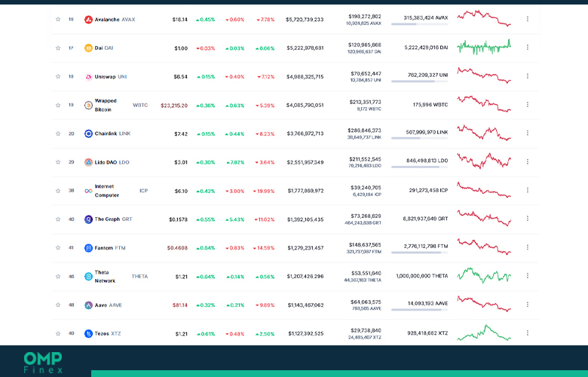The width and height of the screenshot is (588, 377).
Task: Open the Tezos XTZ coin page
Action: point(108,333)
